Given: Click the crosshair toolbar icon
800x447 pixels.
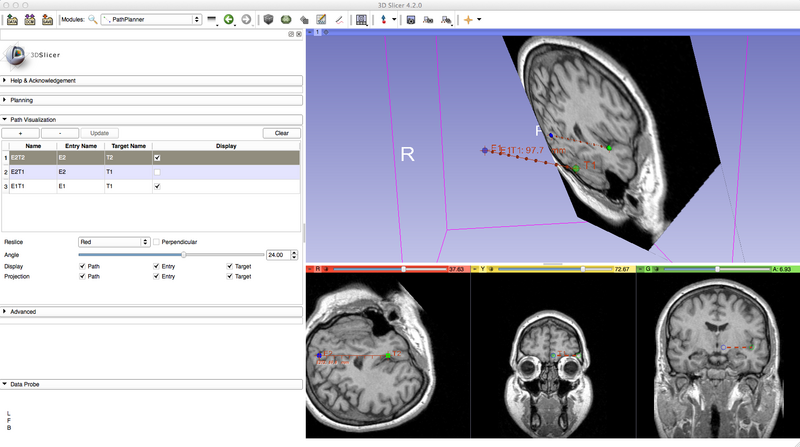Looking at the screenshot, I should click(468, 19).
